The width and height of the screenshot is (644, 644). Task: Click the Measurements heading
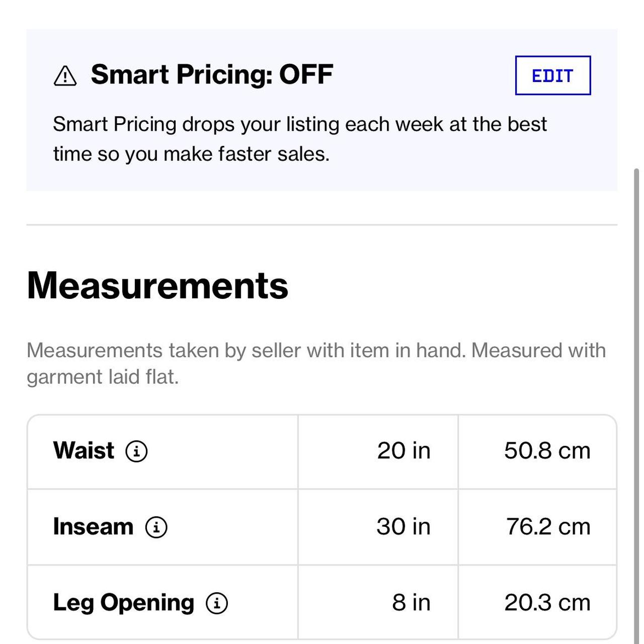157,286
